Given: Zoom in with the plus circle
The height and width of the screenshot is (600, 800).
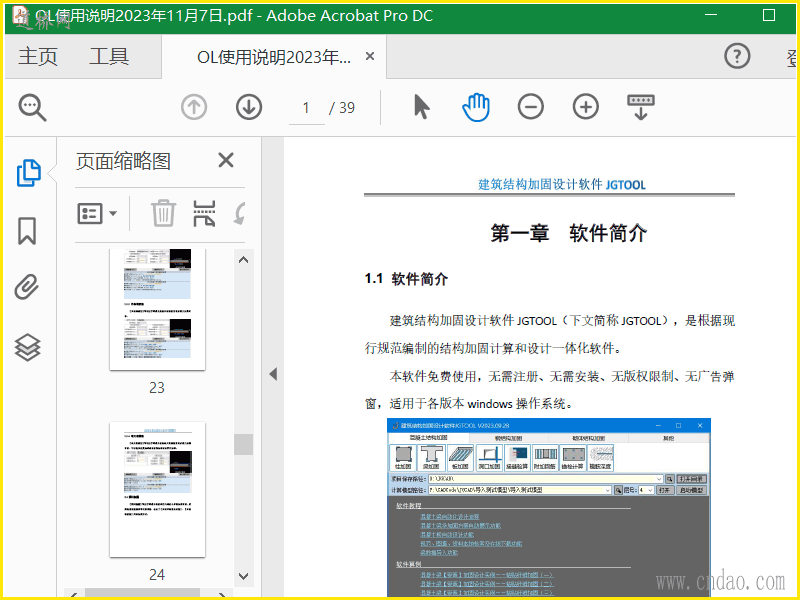Looking at the screenshot, I should [x=586, y=107].
